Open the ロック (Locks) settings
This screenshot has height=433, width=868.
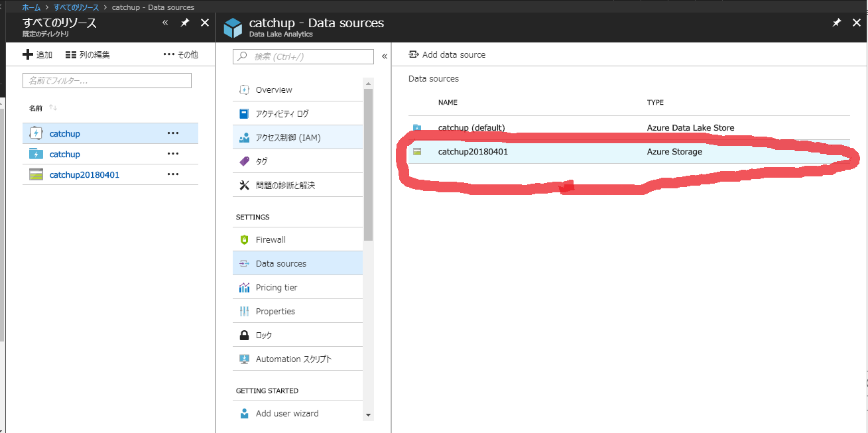point(265,334)
